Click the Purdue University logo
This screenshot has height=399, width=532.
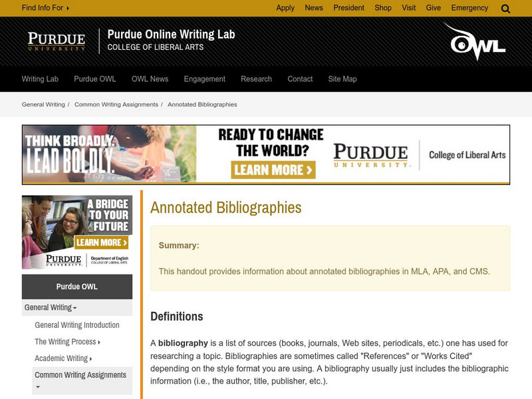57,41
